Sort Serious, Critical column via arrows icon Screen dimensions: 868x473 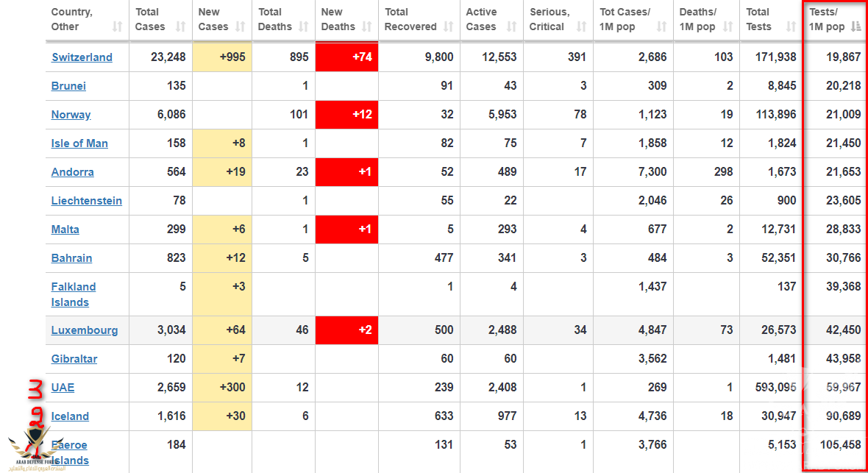coord(581,26)
